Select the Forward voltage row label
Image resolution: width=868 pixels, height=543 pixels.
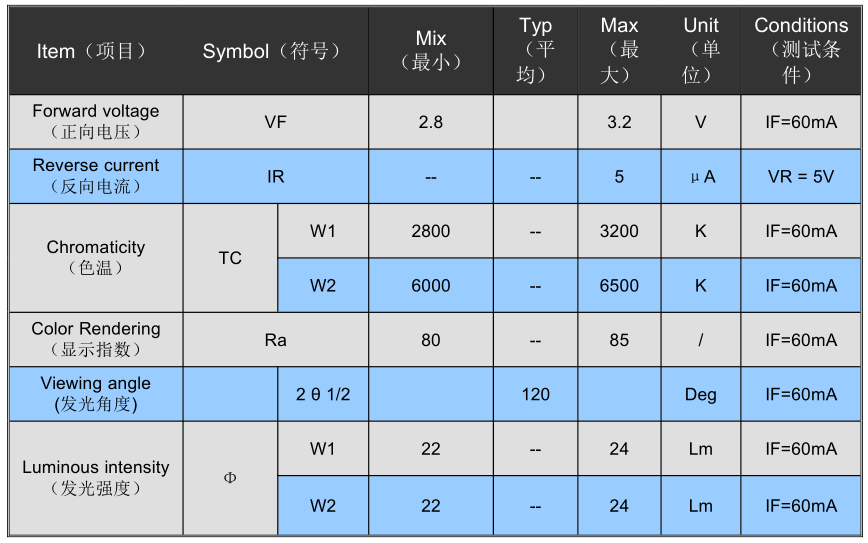click(x=95, y=121)
